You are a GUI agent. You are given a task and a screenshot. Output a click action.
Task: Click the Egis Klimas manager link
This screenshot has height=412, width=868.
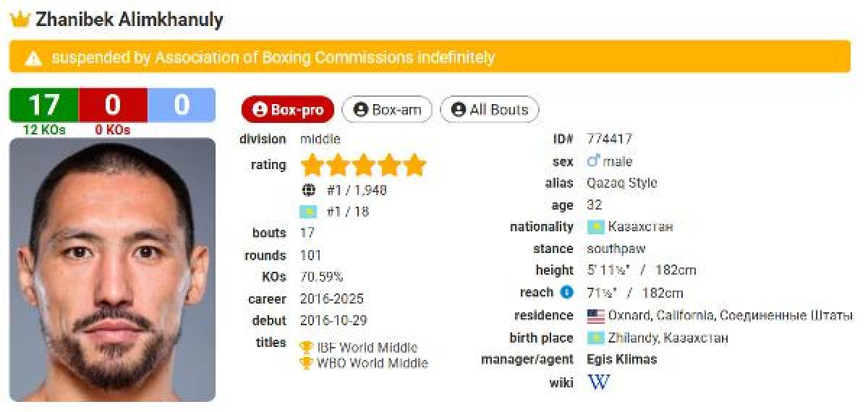622,359
